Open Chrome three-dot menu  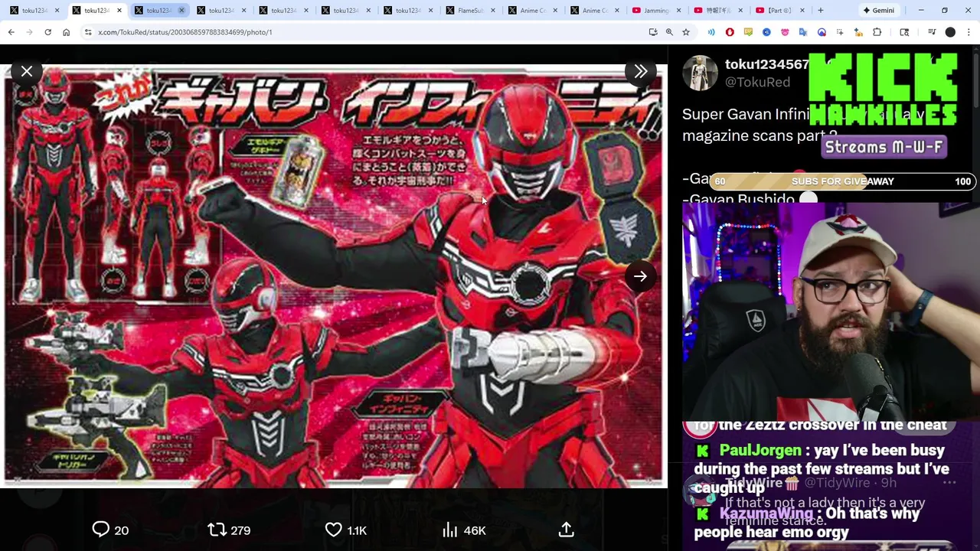pos(969,32)
